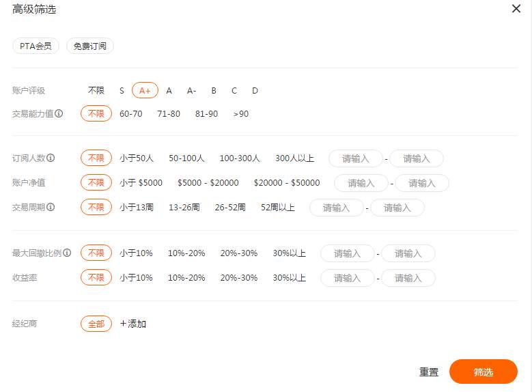Focus minimum 最大回撤比例 input field
The height and width of the screenshot is (392, 532).
(x=348, y=253)
